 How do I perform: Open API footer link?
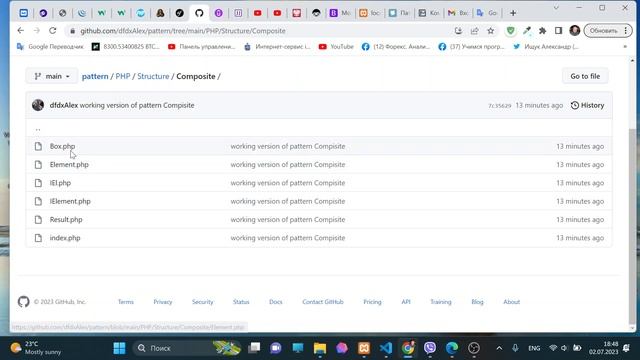(406, 302)
